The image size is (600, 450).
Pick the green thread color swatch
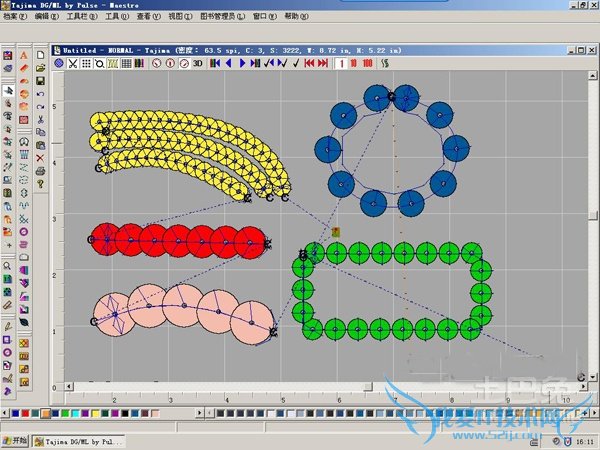[65, 413]
